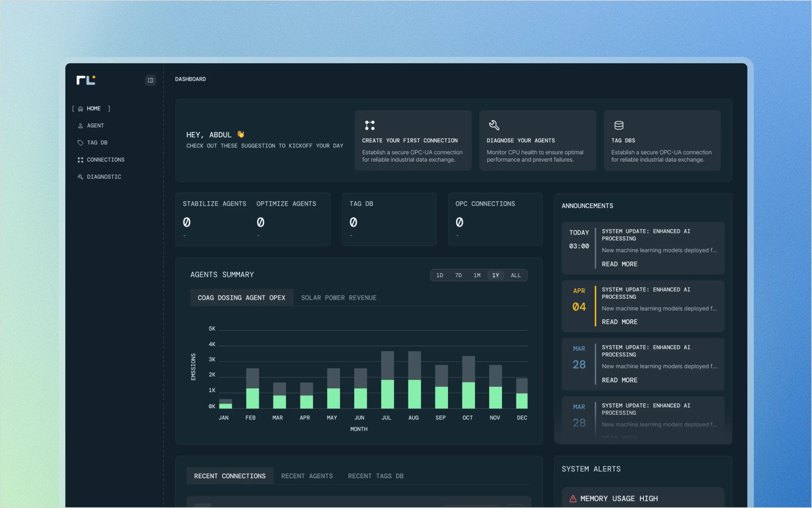This screenshot has height=508, width=812.
Task: Click the database icon in the Tag DBs card
Action: click(619, 125)
